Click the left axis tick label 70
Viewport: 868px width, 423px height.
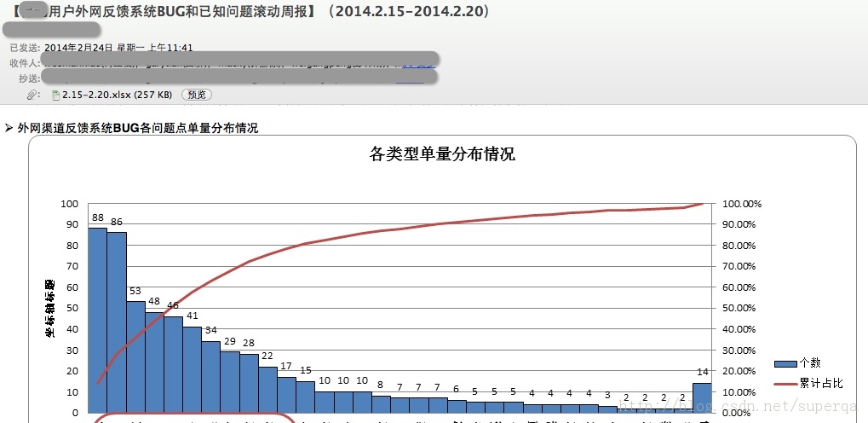(72, 266)
